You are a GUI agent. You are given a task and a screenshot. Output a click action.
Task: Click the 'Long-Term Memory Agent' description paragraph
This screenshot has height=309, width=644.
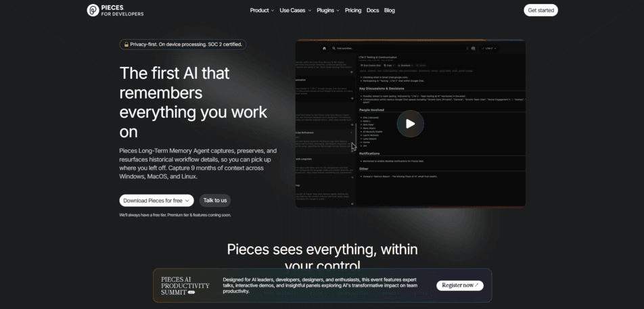click(x=198, y=164)
